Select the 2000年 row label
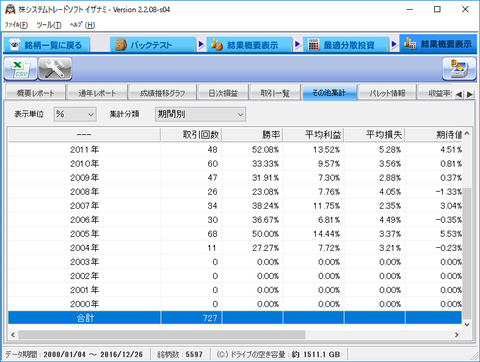The height and width of the screenshot is (362, 480). [x=84, y=304]
